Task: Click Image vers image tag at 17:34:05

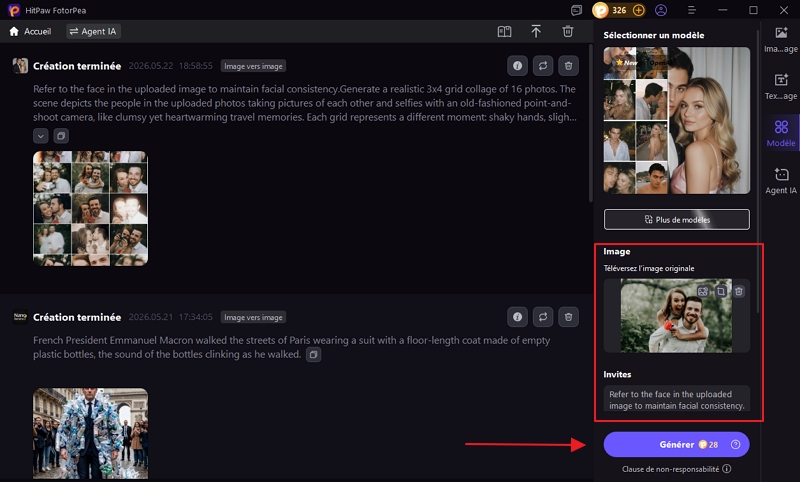Action: 253,317
